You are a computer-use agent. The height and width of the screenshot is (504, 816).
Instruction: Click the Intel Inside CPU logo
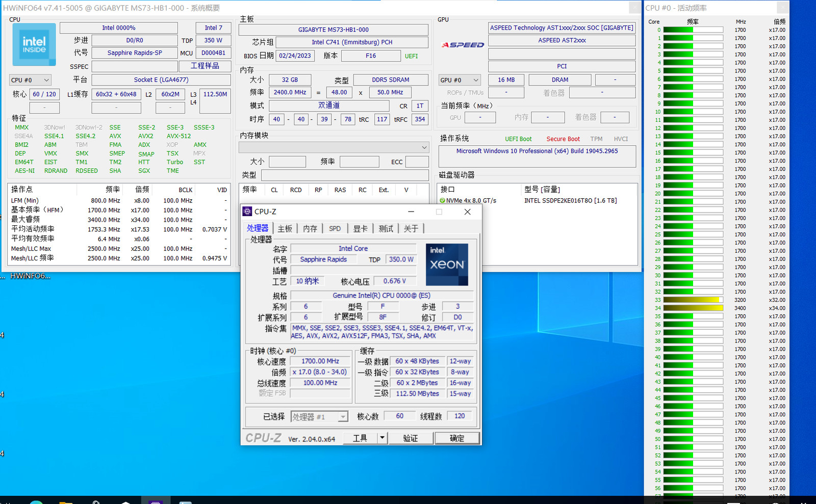point(34,44)
